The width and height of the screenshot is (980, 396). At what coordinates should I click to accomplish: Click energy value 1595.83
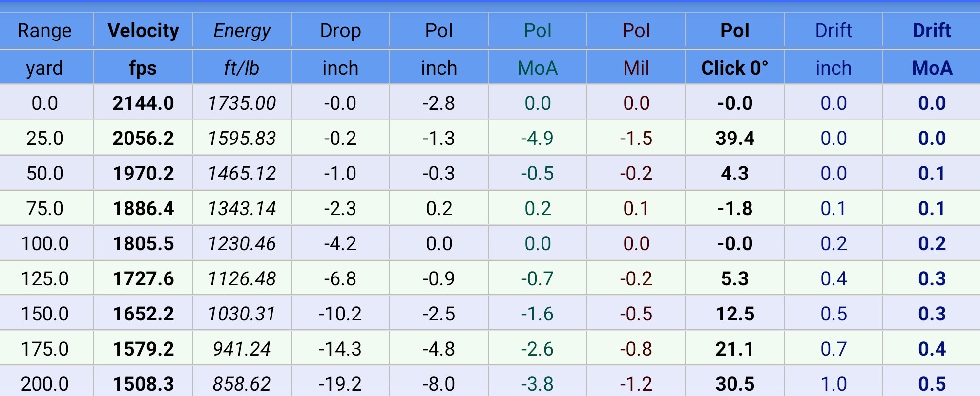[242, 138]
